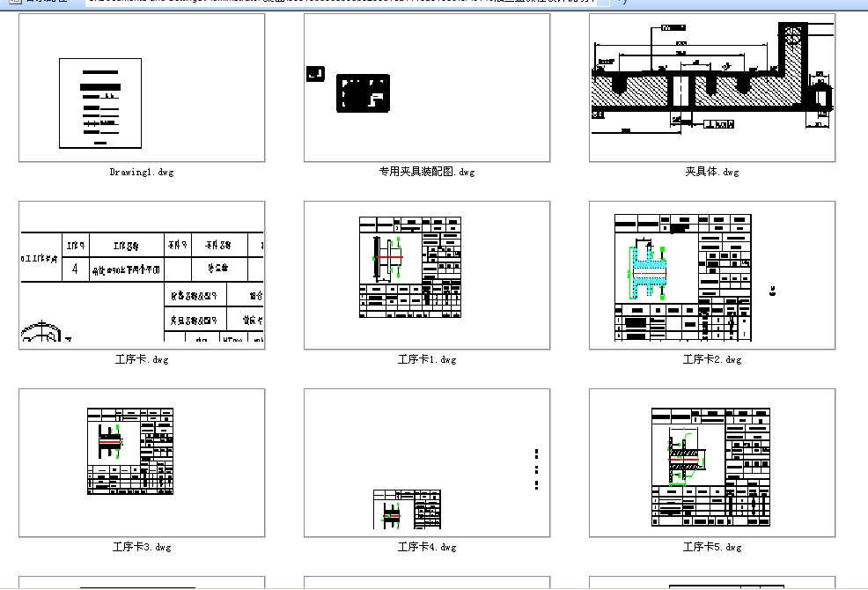Select the 工序卡1.dwg thumbnail

click(426, 275)
